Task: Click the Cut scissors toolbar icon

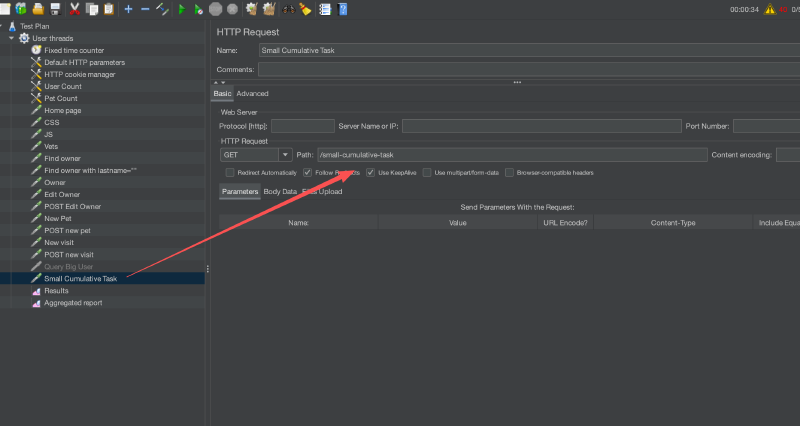Action: pyautogui.click(x=73, y=9)
